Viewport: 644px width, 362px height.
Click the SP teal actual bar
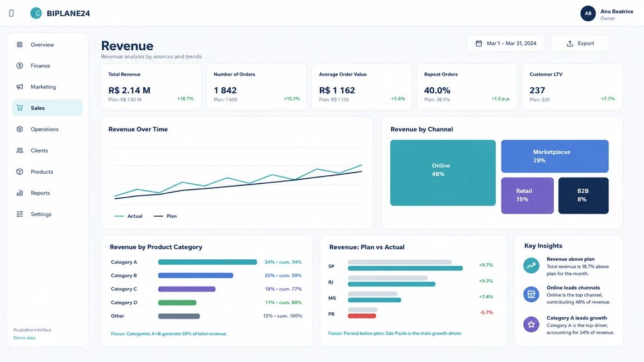pos(405,268)
